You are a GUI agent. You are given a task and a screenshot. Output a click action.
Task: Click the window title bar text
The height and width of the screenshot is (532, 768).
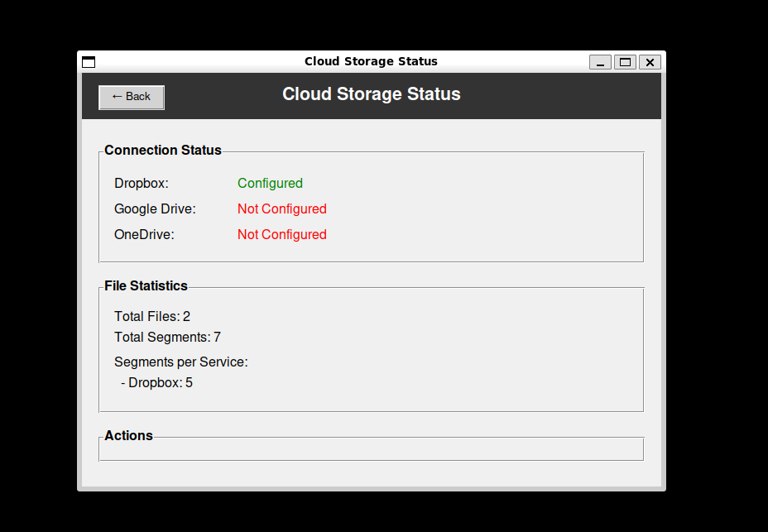coord(371,61)
